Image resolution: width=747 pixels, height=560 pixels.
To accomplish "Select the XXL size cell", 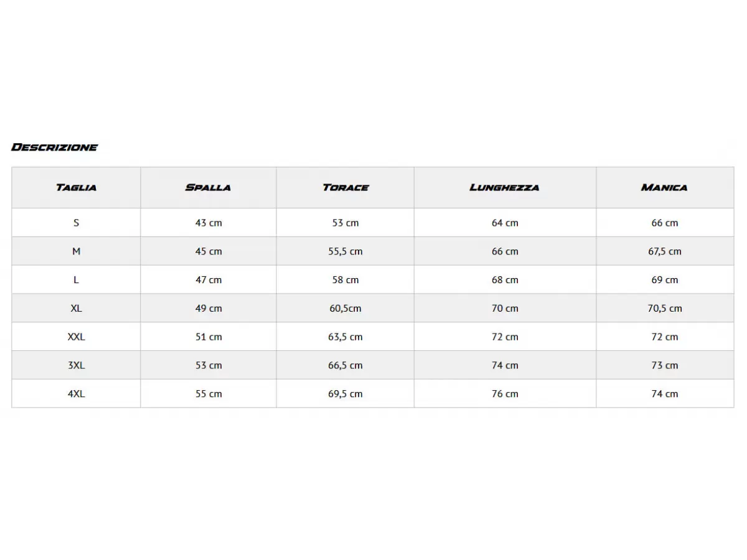I will [x=76, y=337].
